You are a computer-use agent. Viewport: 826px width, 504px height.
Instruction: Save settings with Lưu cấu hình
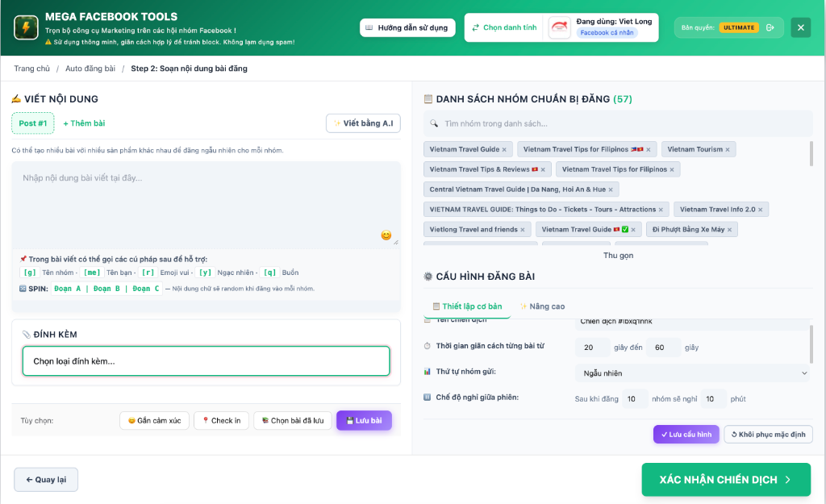pos(686,435)
